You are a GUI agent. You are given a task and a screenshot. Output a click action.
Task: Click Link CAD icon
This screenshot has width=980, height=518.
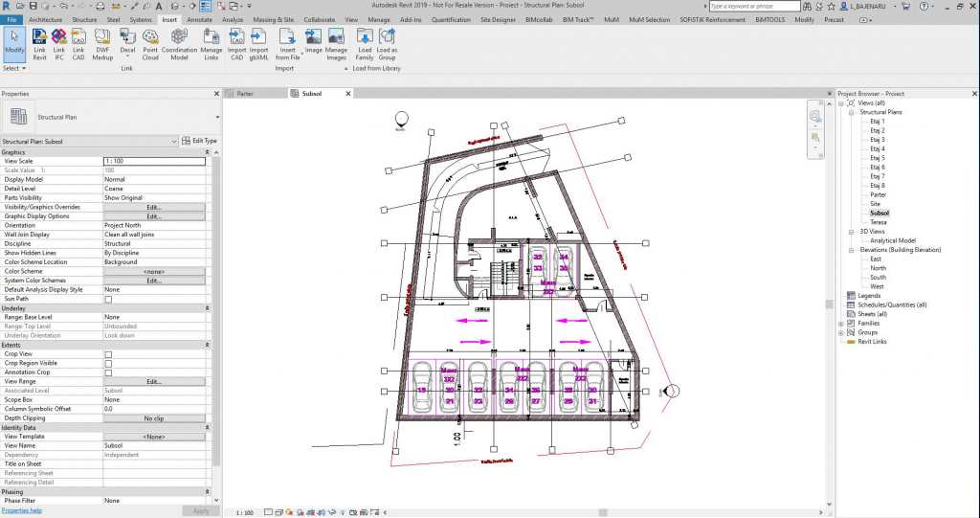pyautogui.click(x=78, y=37)
